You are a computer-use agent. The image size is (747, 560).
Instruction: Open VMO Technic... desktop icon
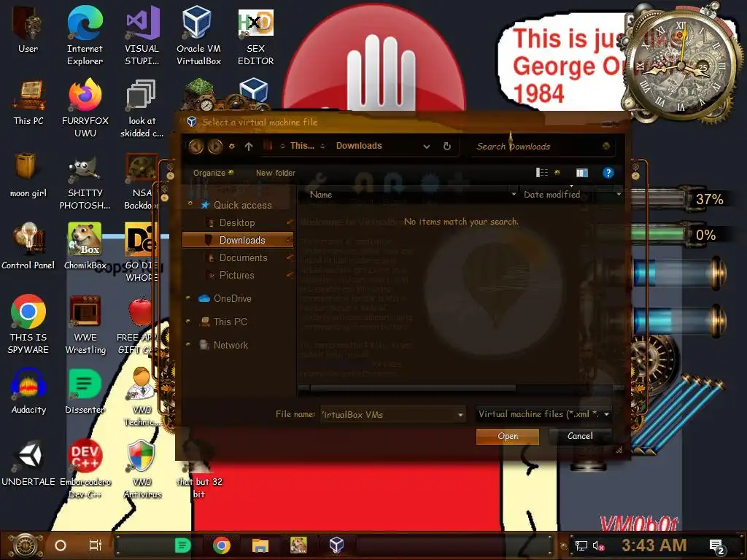point(142,397)
